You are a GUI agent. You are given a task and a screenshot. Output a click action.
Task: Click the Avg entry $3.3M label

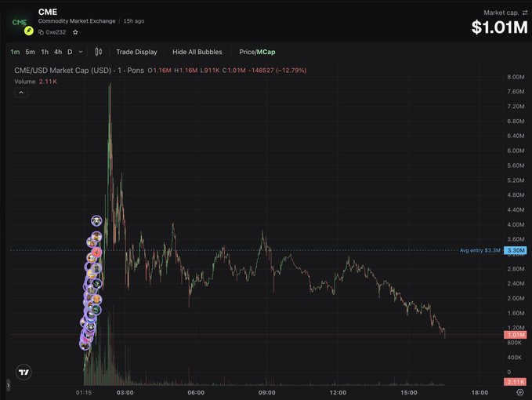[480, 250]
